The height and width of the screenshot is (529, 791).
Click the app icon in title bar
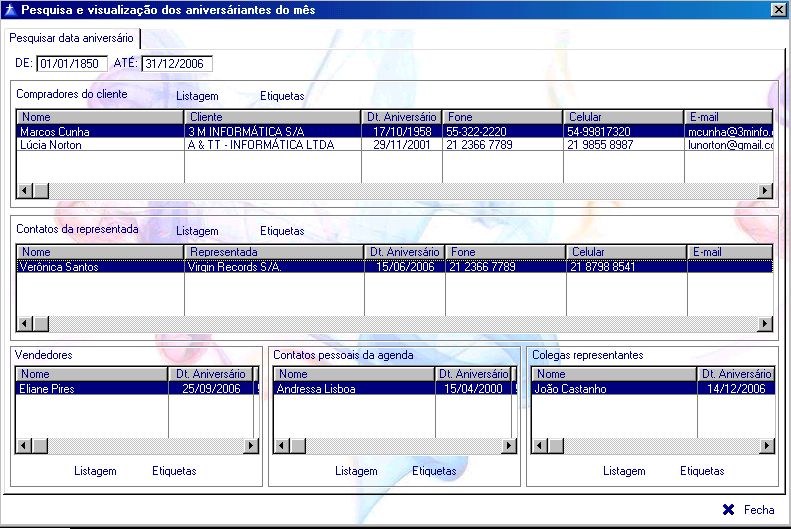coord(10,10)
